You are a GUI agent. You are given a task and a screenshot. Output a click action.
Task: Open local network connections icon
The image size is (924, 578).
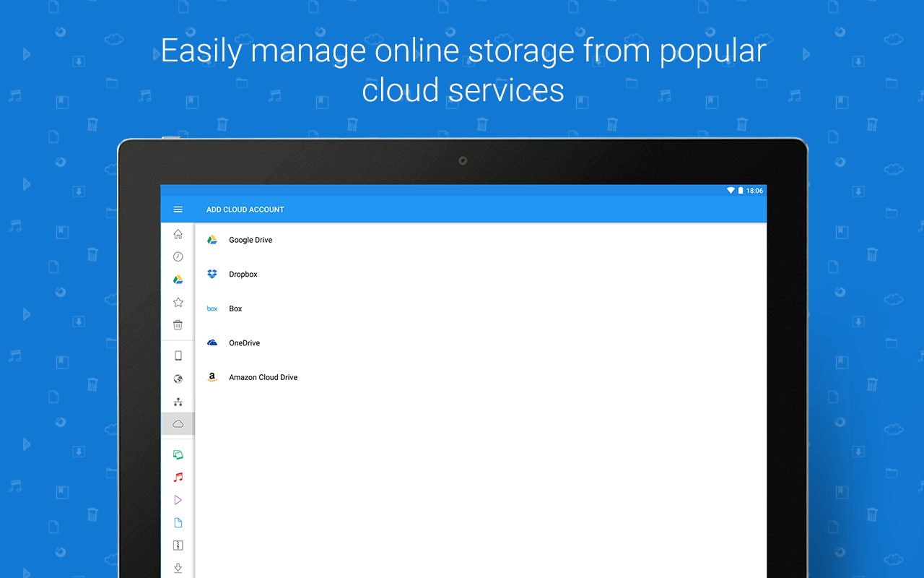[x=178, y=402]
